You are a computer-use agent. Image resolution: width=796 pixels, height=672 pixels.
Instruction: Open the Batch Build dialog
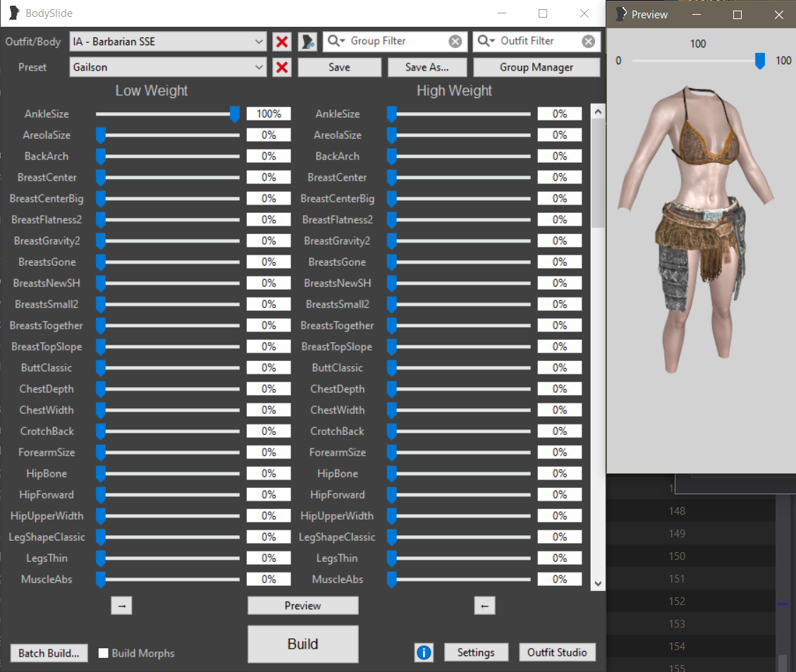click(49, 653)
